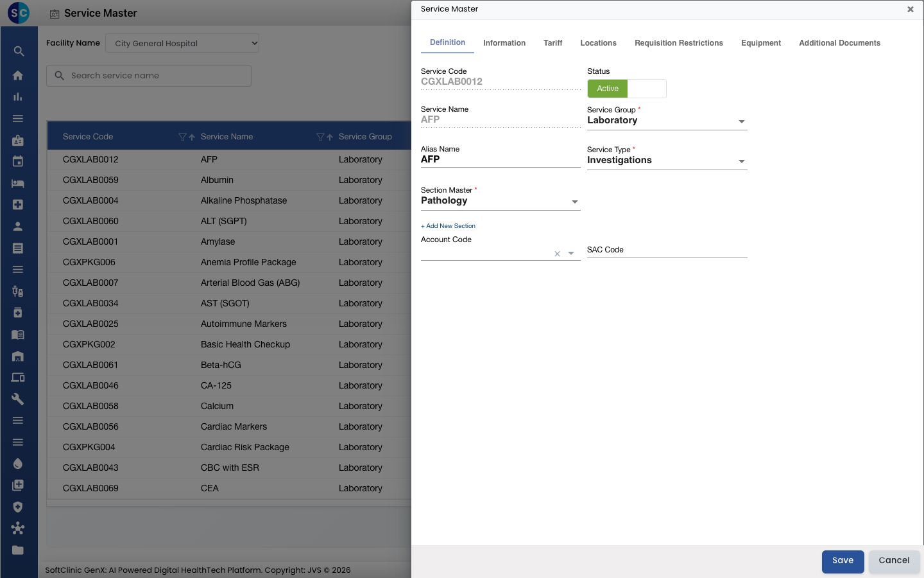This screenshot has width=924, height=578.
Task: Clear the Account Code with the X icon
Action: click(x=557, y=254)
